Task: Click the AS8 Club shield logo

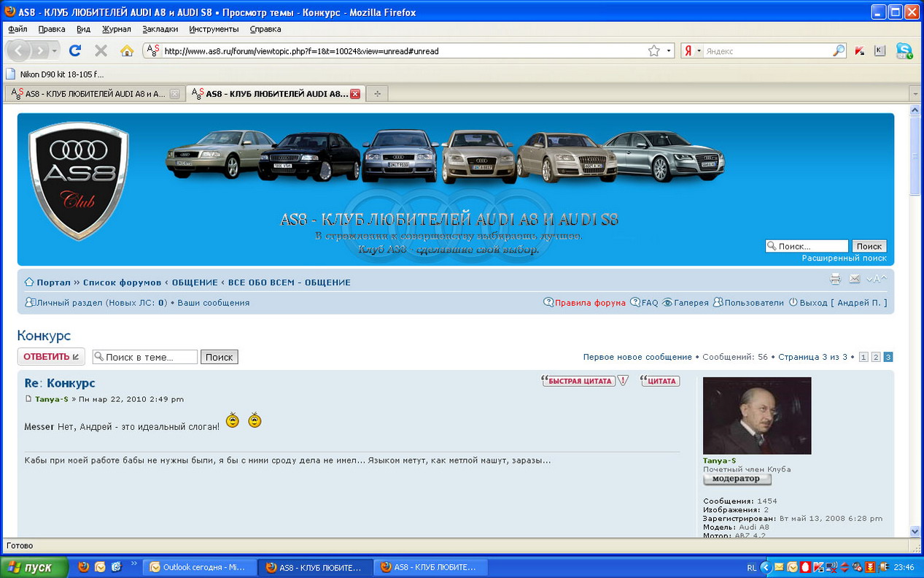Action: (79, 181)
